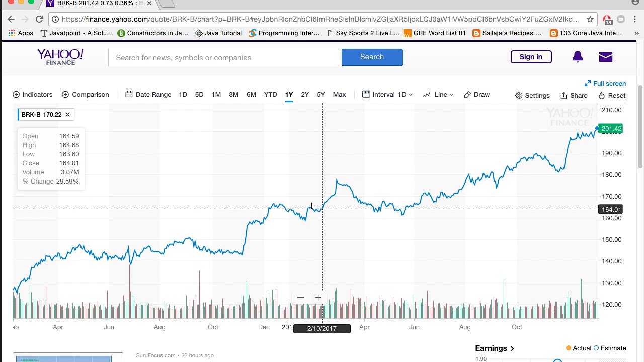Select YTD range
Screen dimensions: 644x362
[x=270, y=95]
